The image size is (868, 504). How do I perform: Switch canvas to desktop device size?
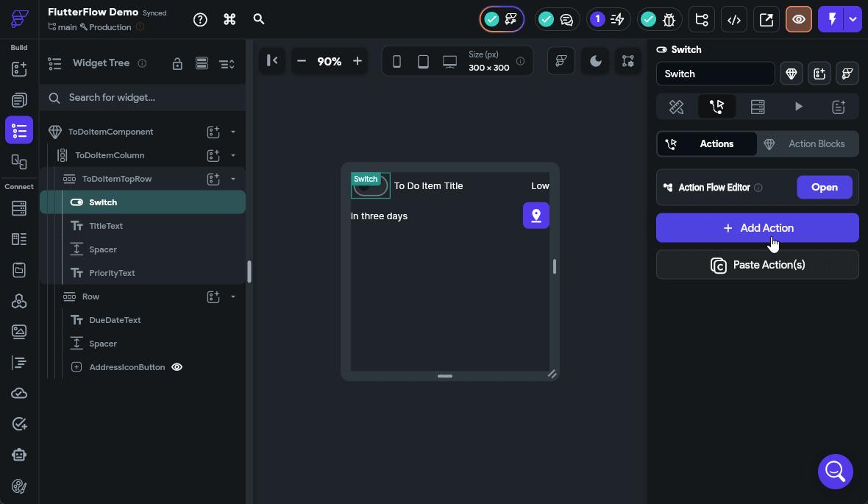click(450, 62)
